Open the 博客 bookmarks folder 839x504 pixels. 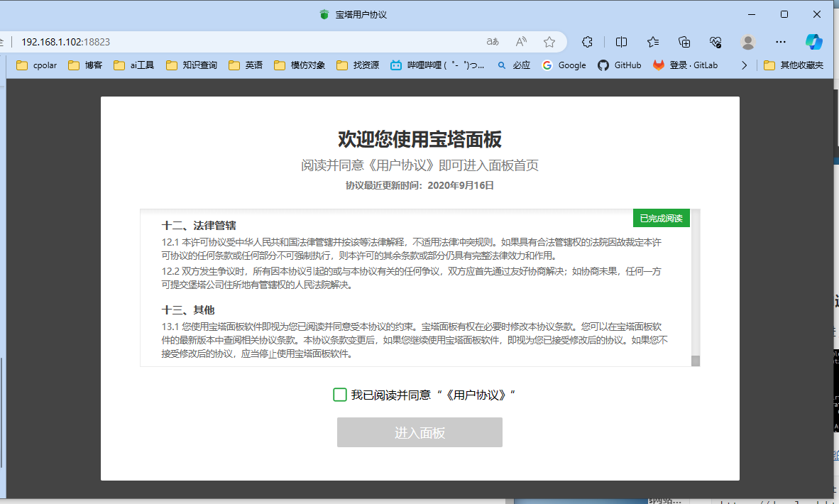(x=85, y=65)
